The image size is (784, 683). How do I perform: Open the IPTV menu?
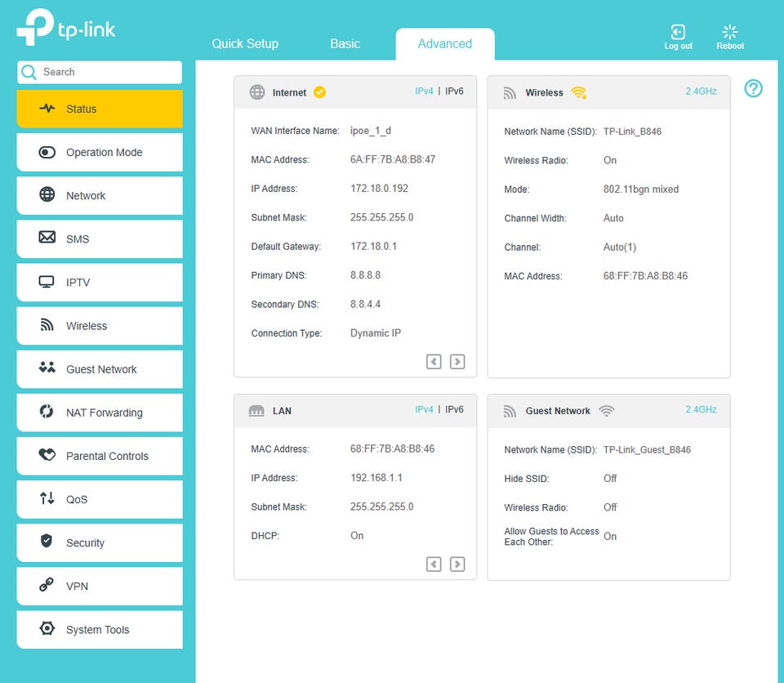(x=100, y=282)
